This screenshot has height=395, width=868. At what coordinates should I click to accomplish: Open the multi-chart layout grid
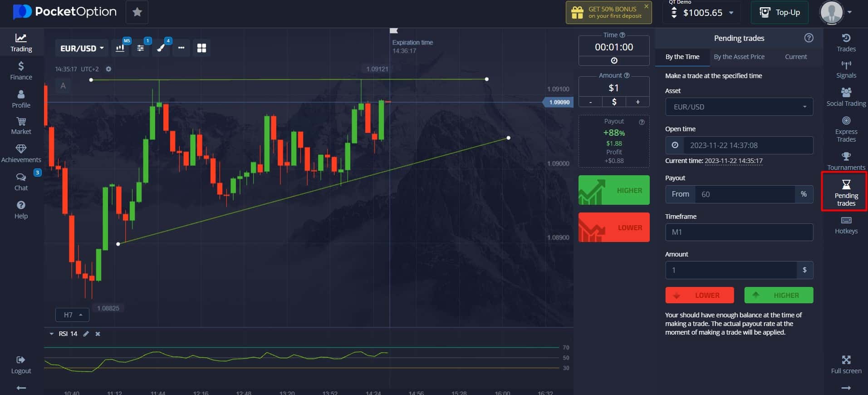[x=201, y=48]
